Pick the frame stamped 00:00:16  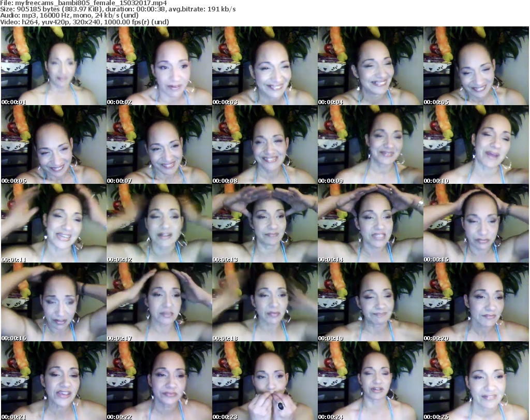[53, 302]
